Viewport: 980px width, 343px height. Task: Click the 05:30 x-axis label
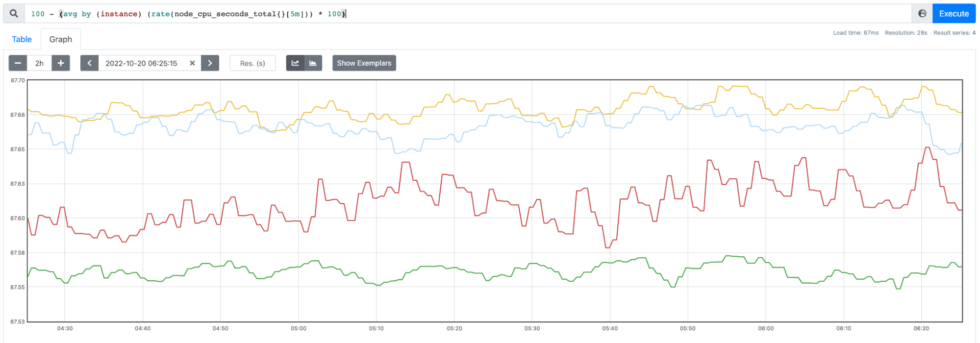point(532,328)
